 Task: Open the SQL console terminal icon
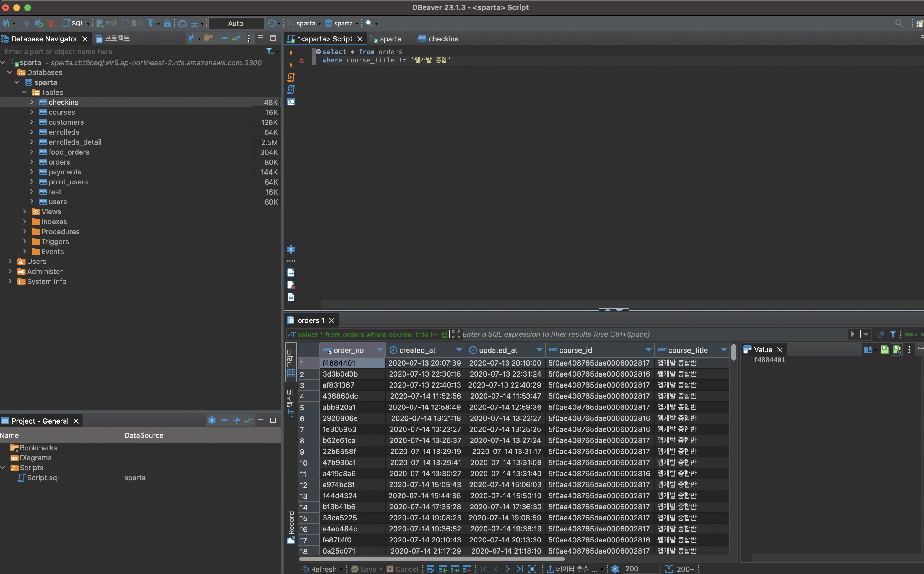point(291,102)
